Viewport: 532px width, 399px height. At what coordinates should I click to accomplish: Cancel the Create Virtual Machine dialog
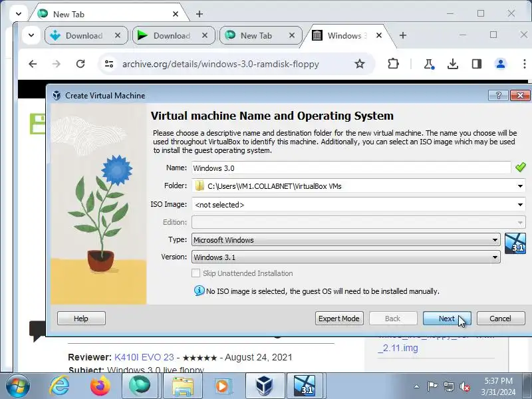(x=501, y=319)
